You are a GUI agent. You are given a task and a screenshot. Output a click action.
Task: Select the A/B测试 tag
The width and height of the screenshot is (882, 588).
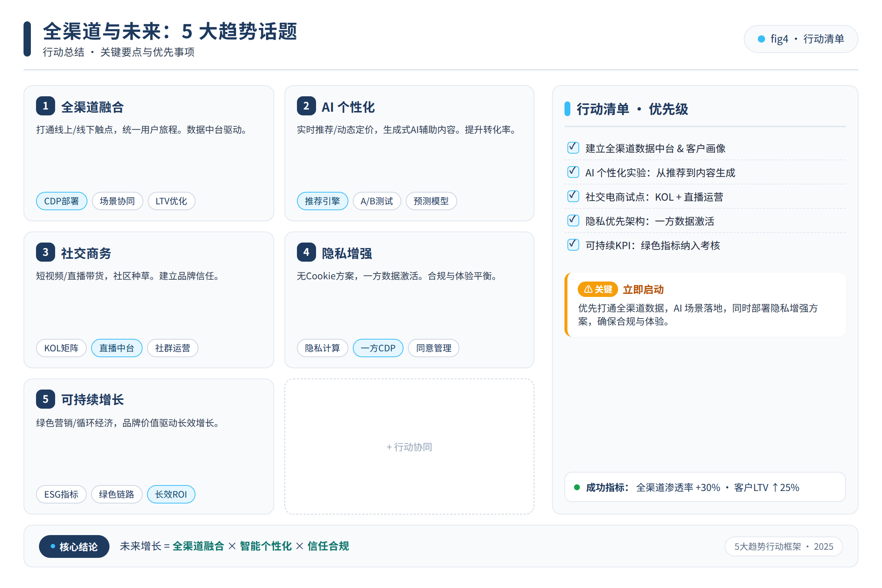coord(377,201)
